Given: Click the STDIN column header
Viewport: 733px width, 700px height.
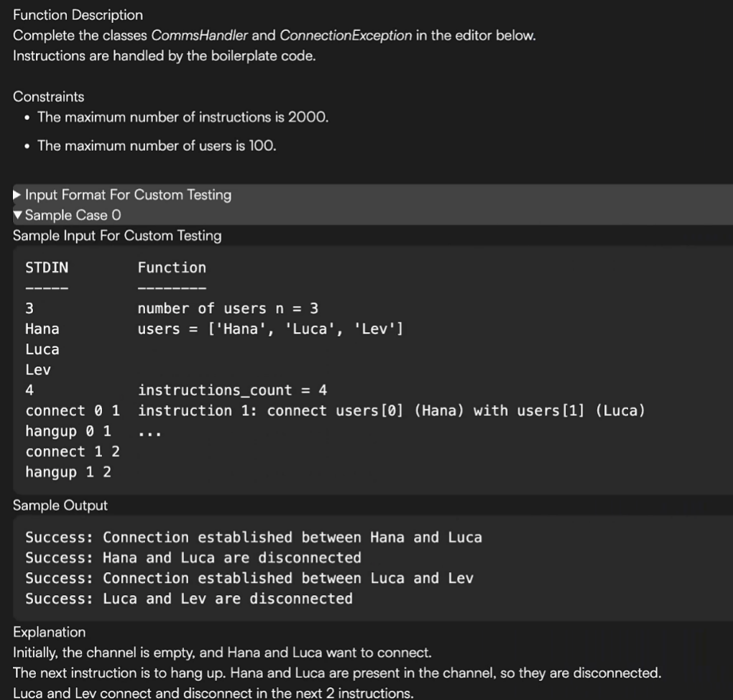Looking at the screenshot, I should pos(47,267).
